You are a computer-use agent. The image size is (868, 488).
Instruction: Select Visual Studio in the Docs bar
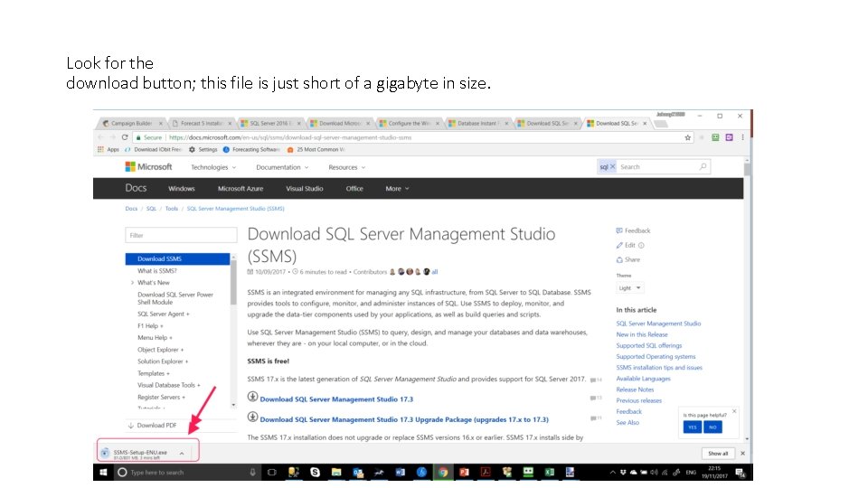(x=305, y=189)
